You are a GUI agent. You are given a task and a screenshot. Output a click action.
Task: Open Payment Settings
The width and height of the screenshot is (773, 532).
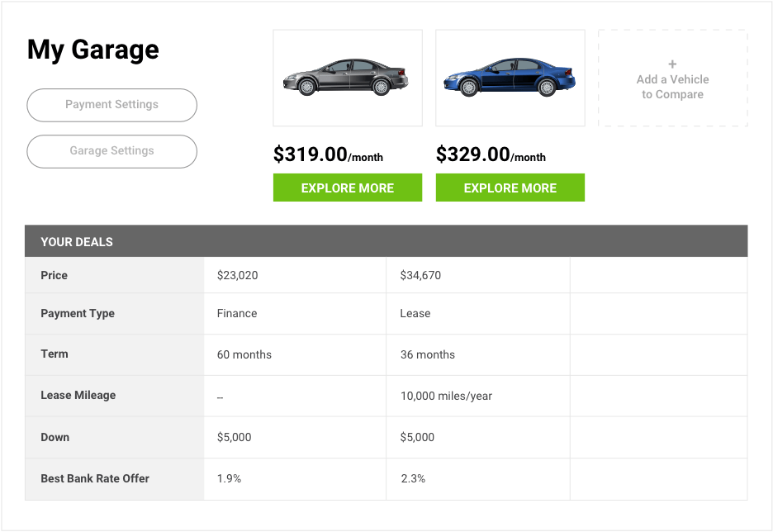[111, 105]
